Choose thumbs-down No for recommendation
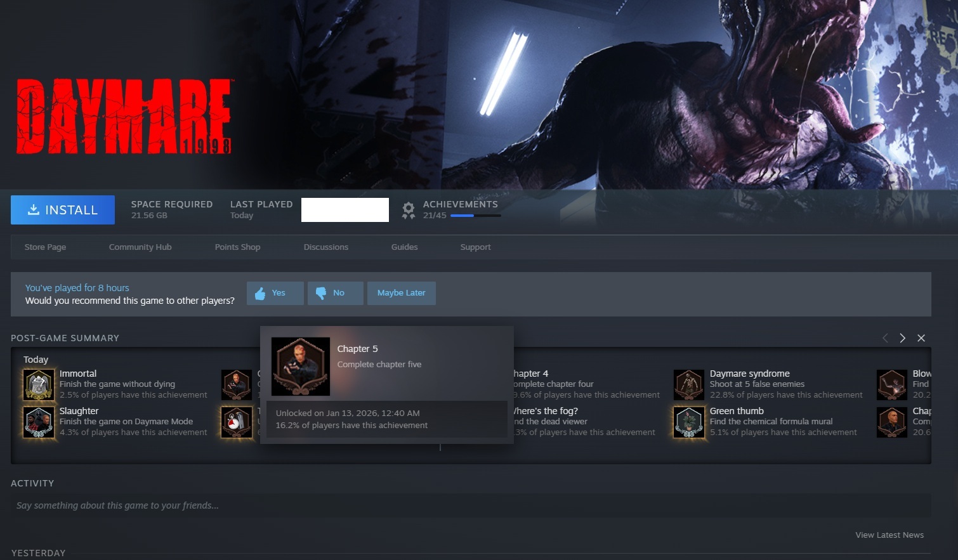 coord(336,293)
